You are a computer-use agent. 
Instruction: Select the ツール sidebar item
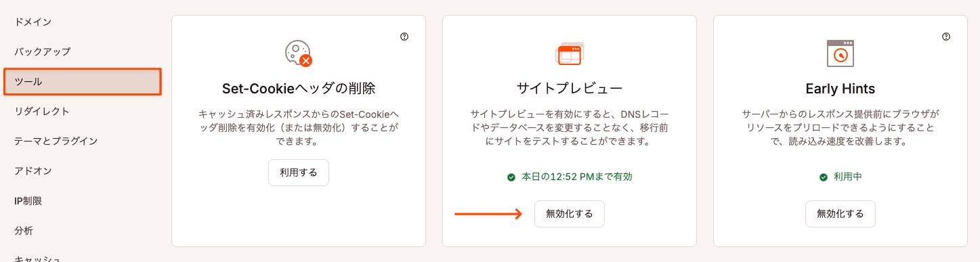82,81
